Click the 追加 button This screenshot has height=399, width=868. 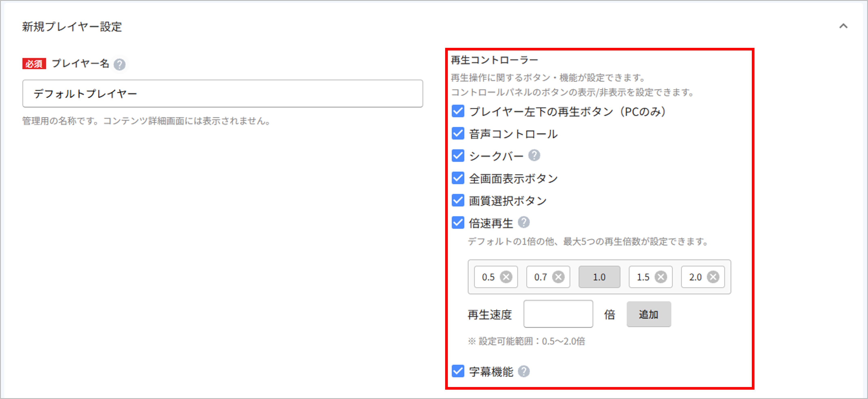pyautogui.click(x=649, y=314)
